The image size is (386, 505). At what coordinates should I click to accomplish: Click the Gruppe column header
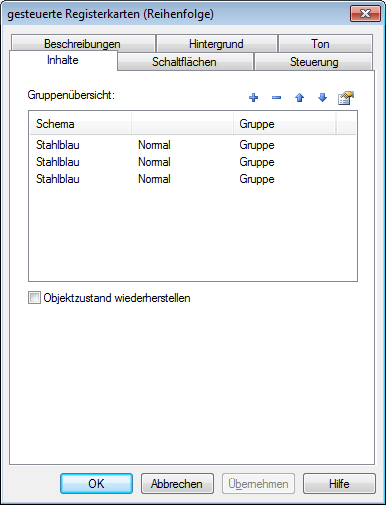284,124
